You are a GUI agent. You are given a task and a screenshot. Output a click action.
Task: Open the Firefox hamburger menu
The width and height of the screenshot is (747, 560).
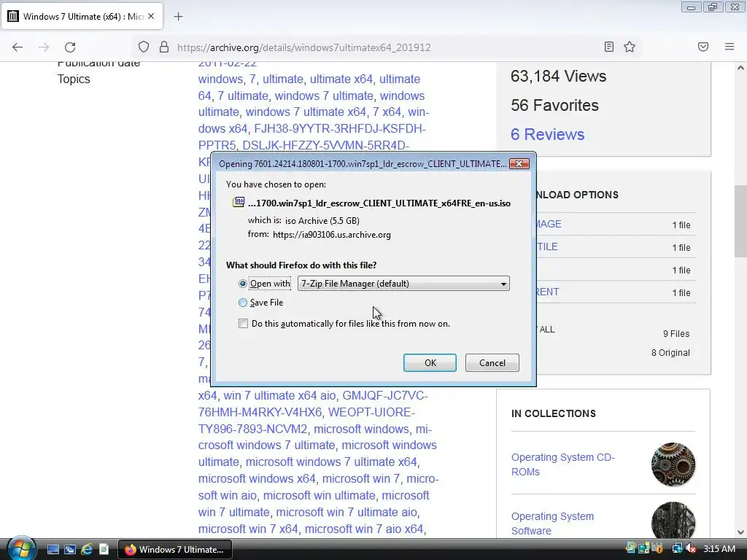(x=729, y=47)
